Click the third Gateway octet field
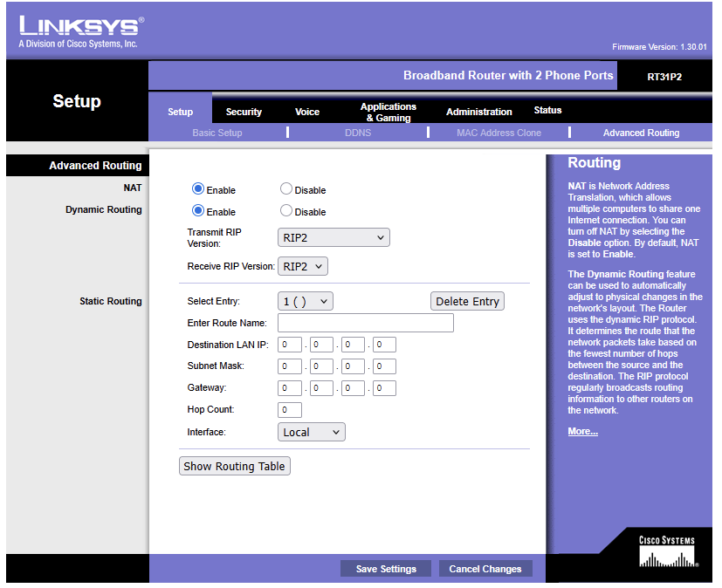Image resolution: width=722 pixels, height=588 pixels. [353, 388]
